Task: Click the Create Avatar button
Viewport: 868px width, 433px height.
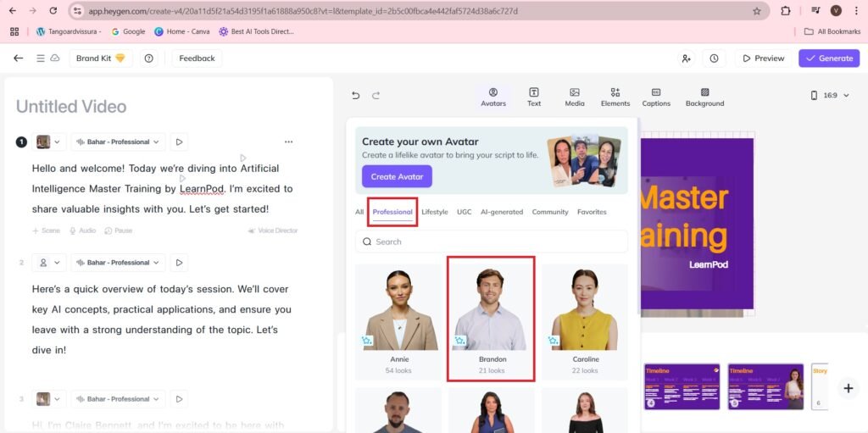Action: [397, 176]
